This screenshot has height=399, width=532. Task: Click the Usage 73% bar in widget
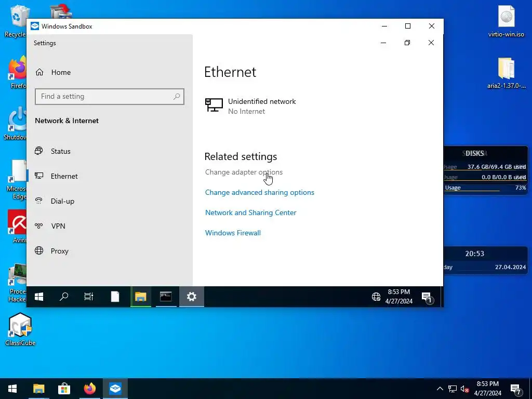coord(486,188)
